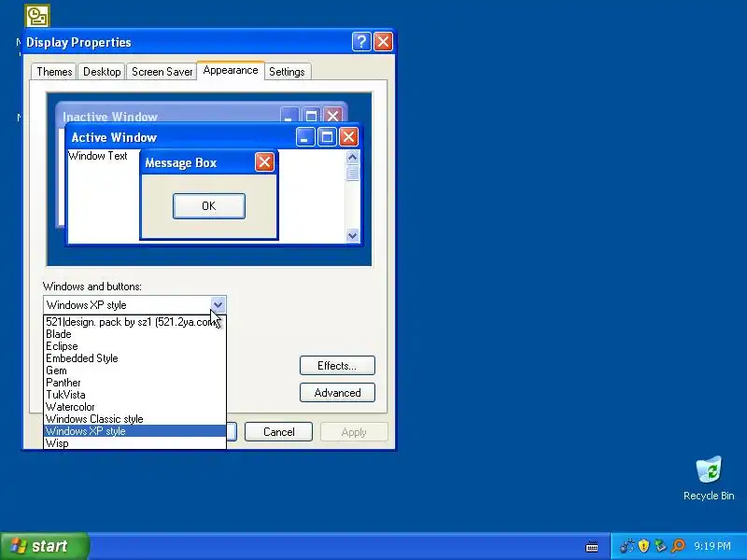Click the Message Box preview close icon
Image resolution: width=747 pixels, height=560 pixels.
click(264, 162)
